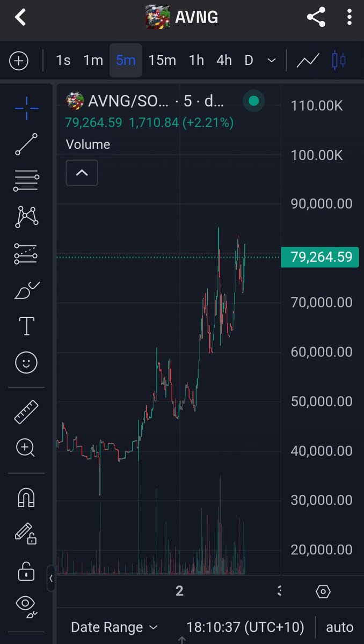This screenshot has width=364, height=644.
Task: Select candlestick chart style
Action: (339, 60)
